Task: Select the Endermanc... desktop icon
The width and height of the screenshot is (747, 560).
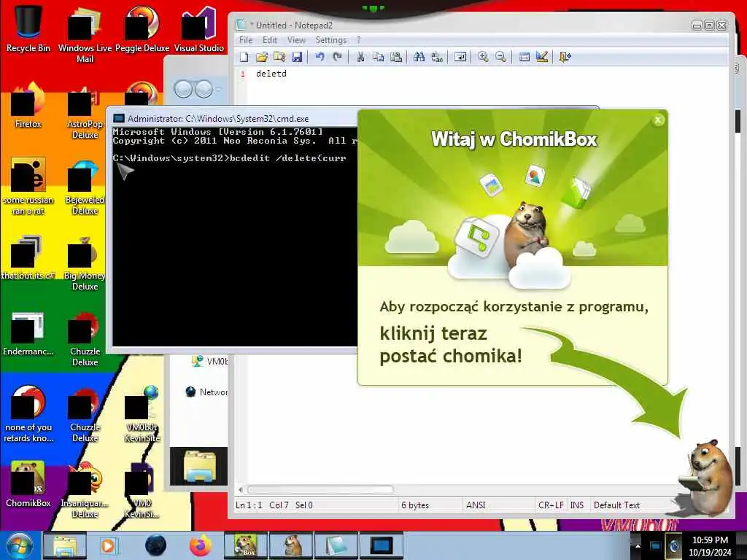Action: tap(28, 332)
